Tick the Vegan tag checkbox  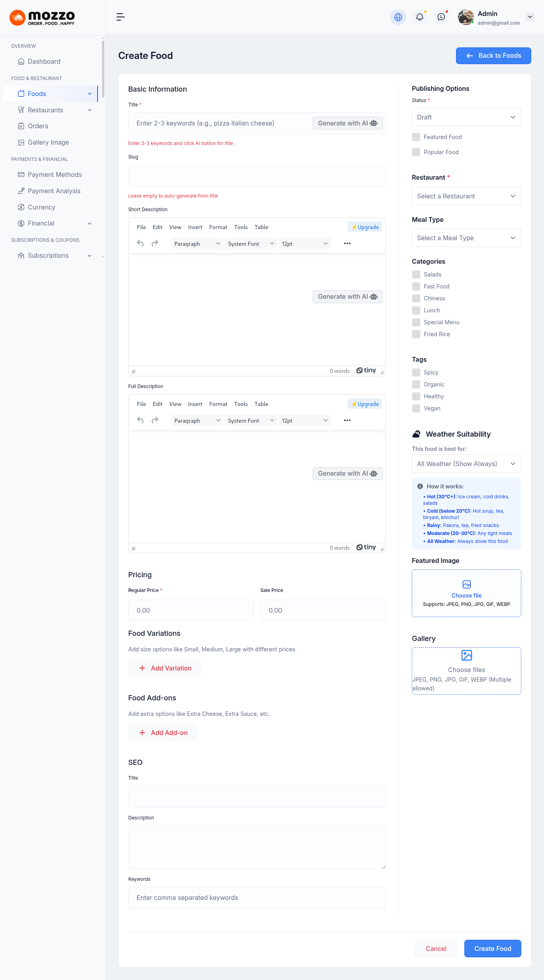[x=416, y=408]
